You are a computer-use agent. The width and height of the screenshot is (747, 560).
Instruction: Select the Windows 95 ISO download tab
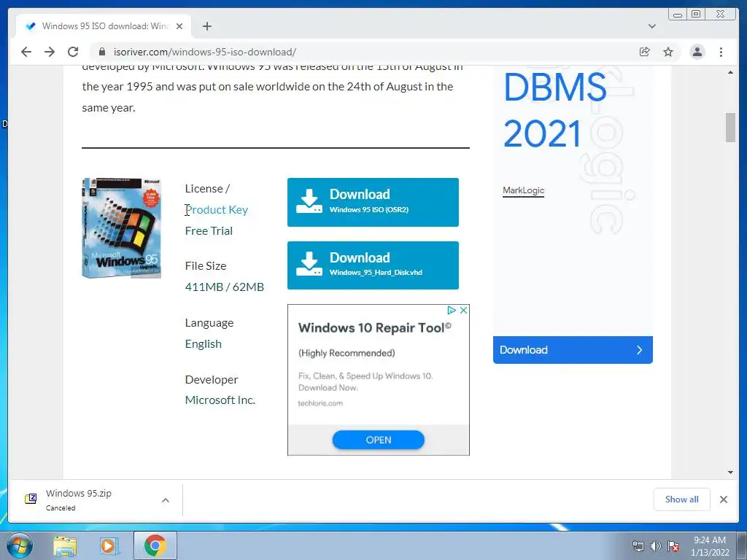pos(104,26)
